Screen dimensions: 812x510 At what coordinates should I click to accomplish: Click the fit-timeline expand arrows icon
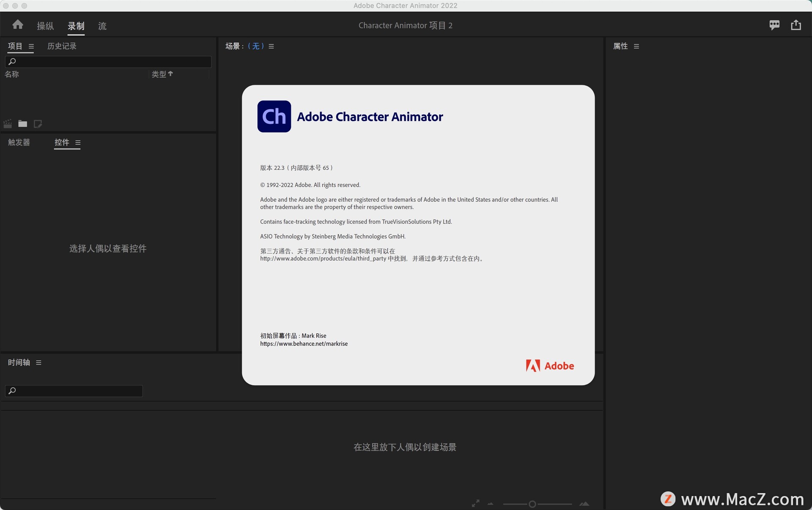coord(476,503)
